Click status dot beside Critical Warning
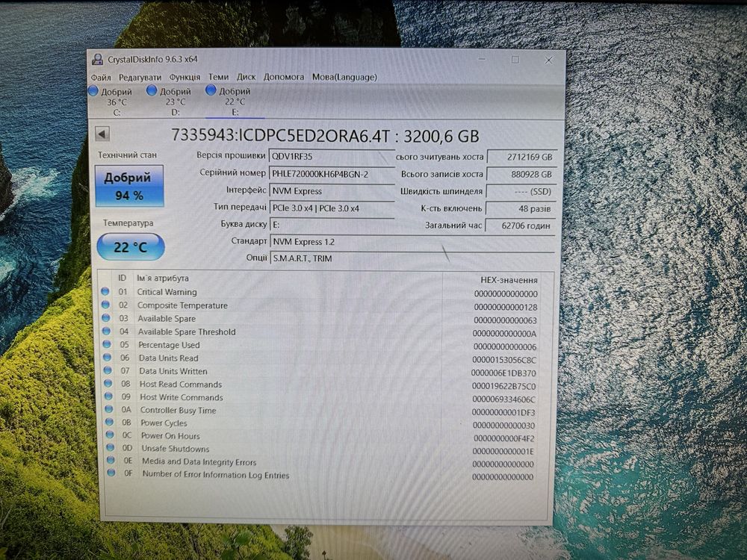The width and height of the screenshot is (747, 560). point(105,291)
